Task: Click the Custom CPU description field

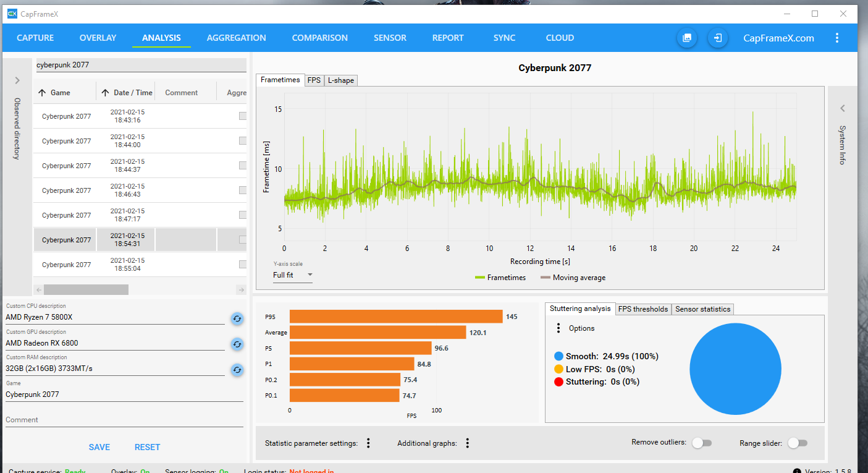Action: tap(115, 317)
